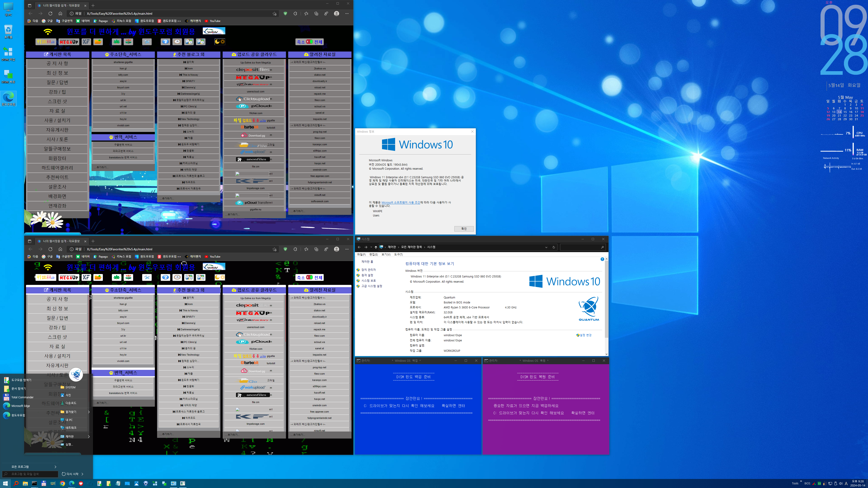Toggle 축소/전체 switch in lower Edge page

[310, 278]
